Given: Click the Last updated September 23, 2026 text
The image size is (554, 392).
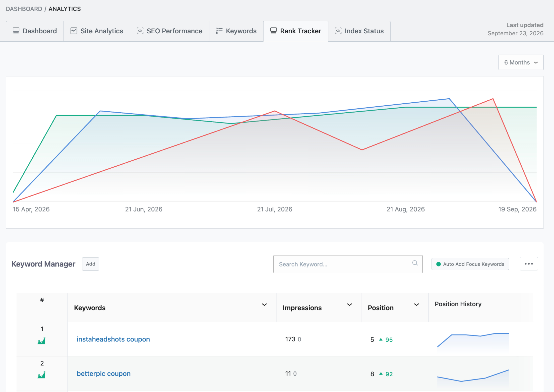Looking at the screenshot, I should point(515,29).
